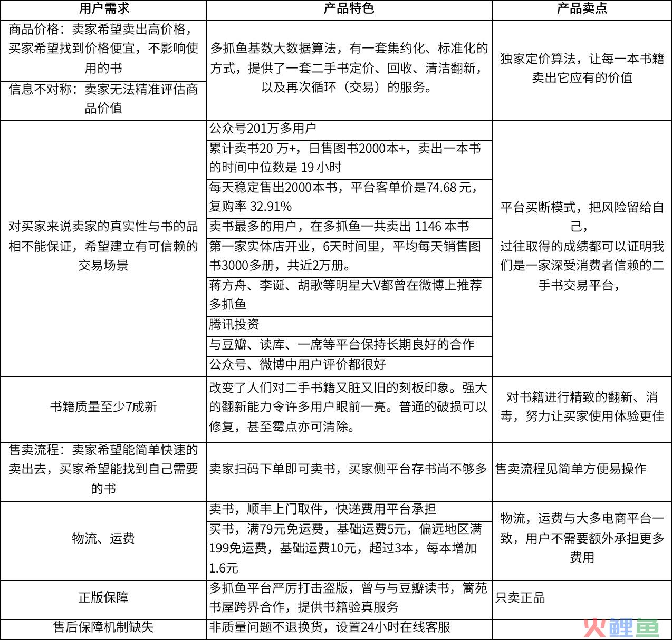Select the 与豆瓣、读库、一席 cooperation row
Image resolution: width=672 pixels, height=640 pixels.
click(x=349, y=346)
